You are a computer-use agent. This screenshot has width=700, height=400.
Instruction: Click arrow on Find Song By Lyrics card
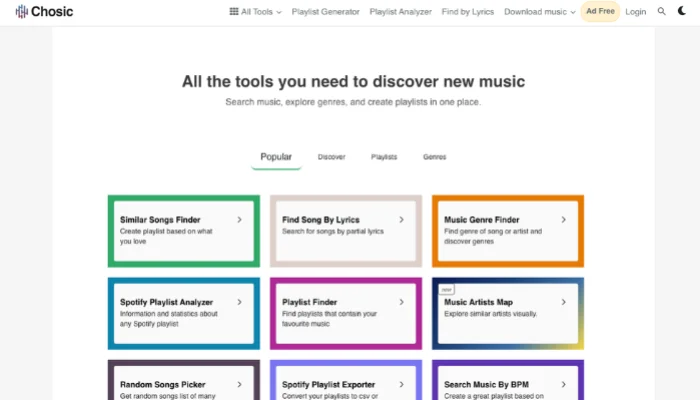(x=402, y=220)
